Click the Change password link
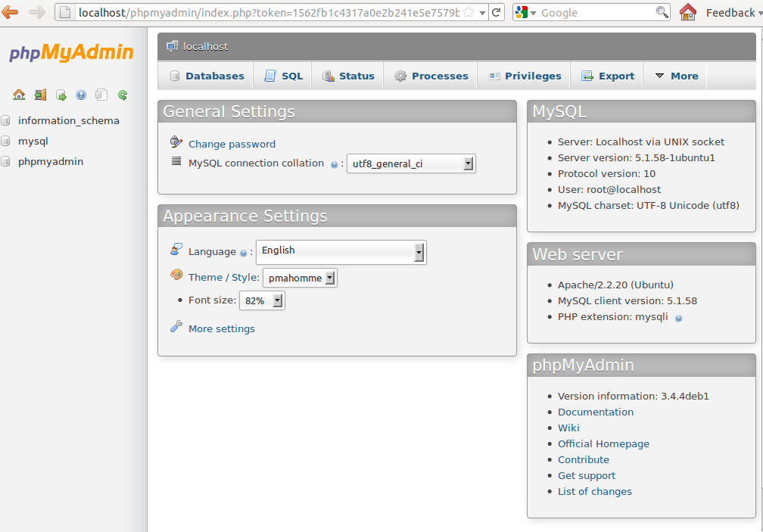 click(232, 144)
